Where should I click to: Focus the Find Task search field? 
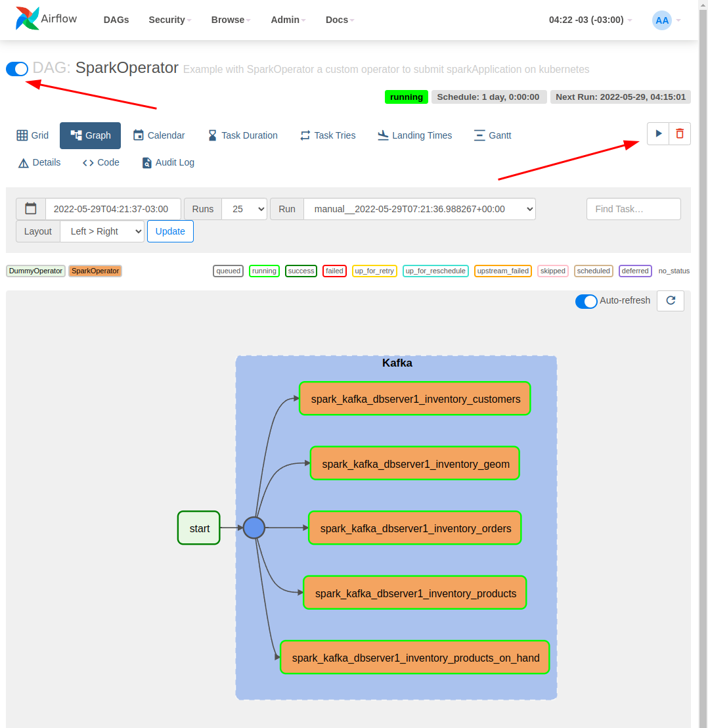[x=633, y=209]
